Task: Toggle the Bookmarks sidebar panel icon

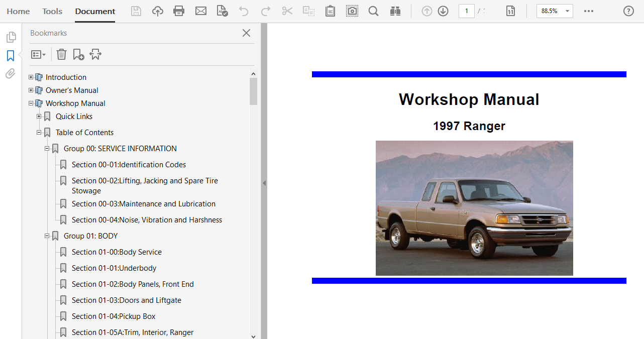Action: coord(11,56)
